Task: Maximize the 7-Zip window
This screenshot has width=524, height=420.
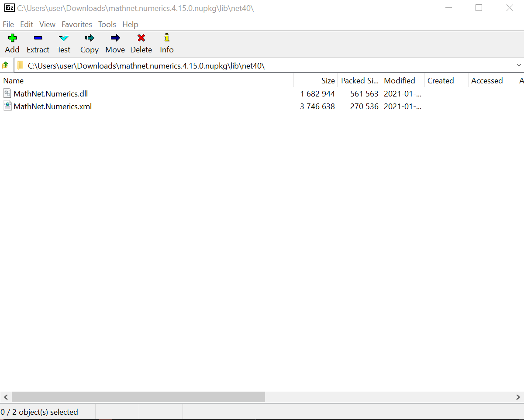Action: tap(479, 8)
